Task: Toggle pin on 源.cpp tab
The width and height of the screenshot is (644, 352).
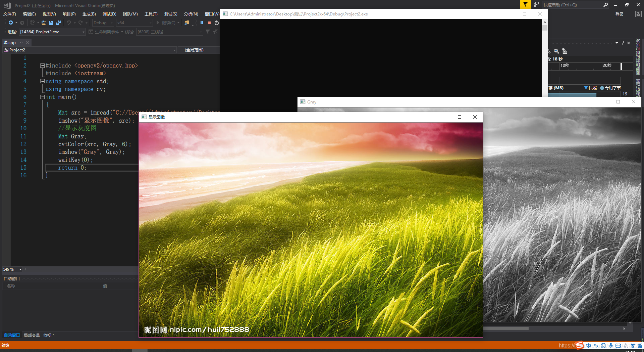Action: (21, 42)
